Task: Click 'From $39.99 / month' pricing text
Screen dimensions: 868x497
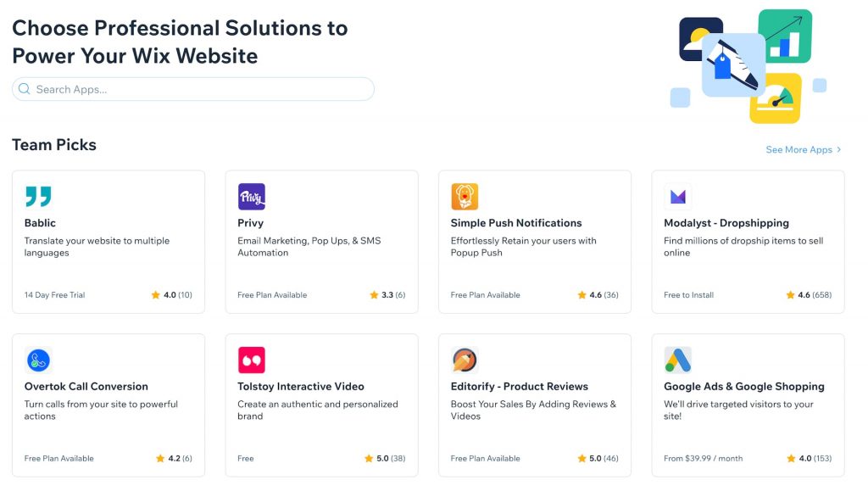Action: pos(703,458)
